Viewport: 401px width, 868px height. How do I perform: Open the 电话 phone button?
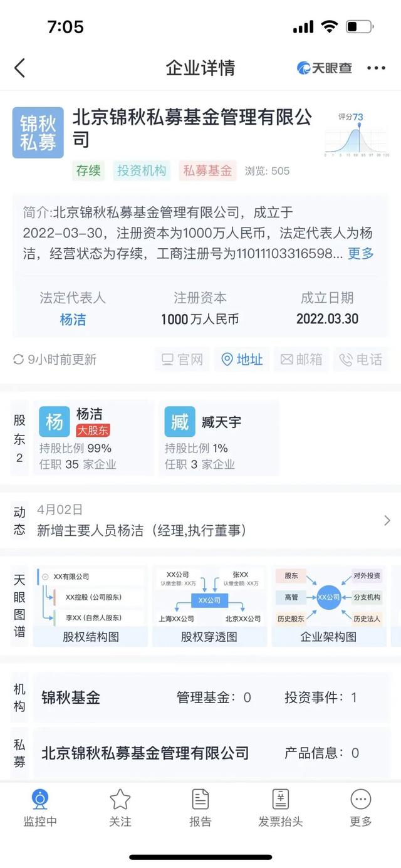[x=361, y=360]
